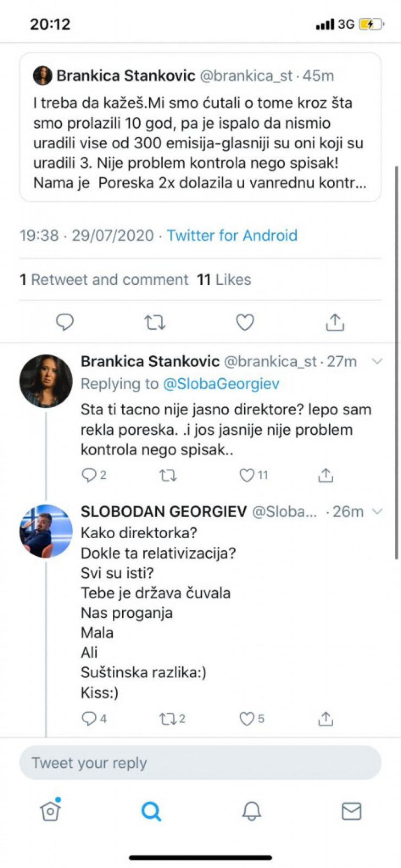Open the @SlobaGeorgiev mention link
Image resolution: width=401 pixels, height=868 pixels.
click(221, 384)
